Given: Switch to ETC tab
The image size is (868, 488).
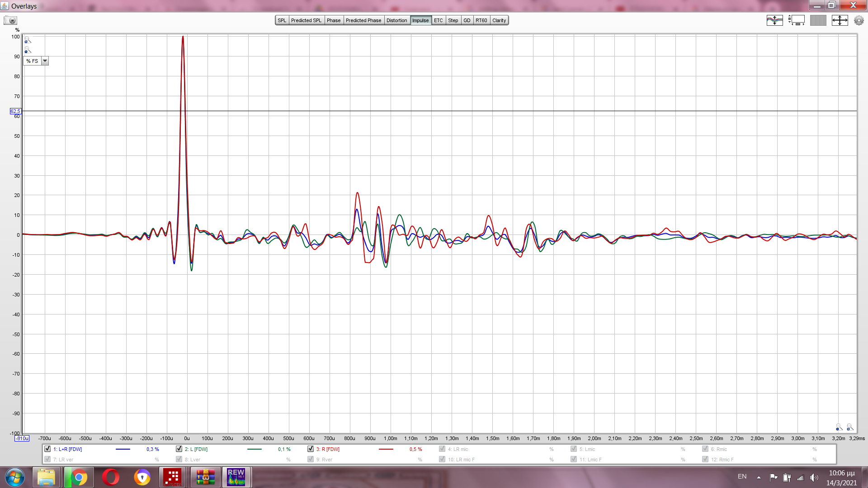Looking at the screenshot, I should pos(439,20).
